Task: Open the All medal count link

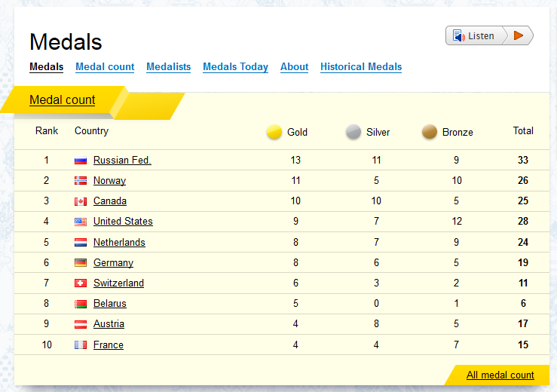Action: (x=500, y=375)
